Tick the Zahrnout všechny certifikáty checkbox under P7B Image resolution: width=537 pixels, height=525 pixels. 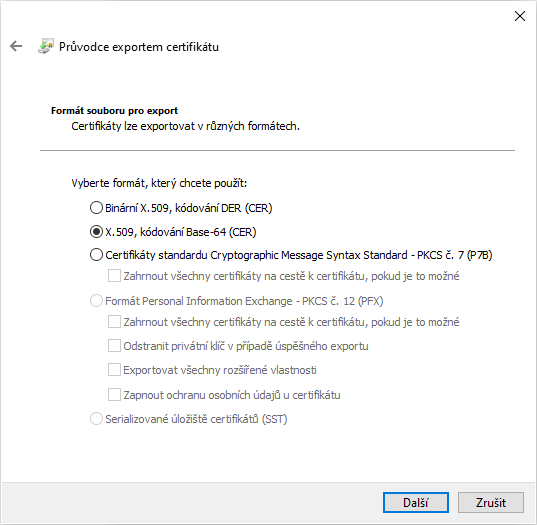(114, 276)
